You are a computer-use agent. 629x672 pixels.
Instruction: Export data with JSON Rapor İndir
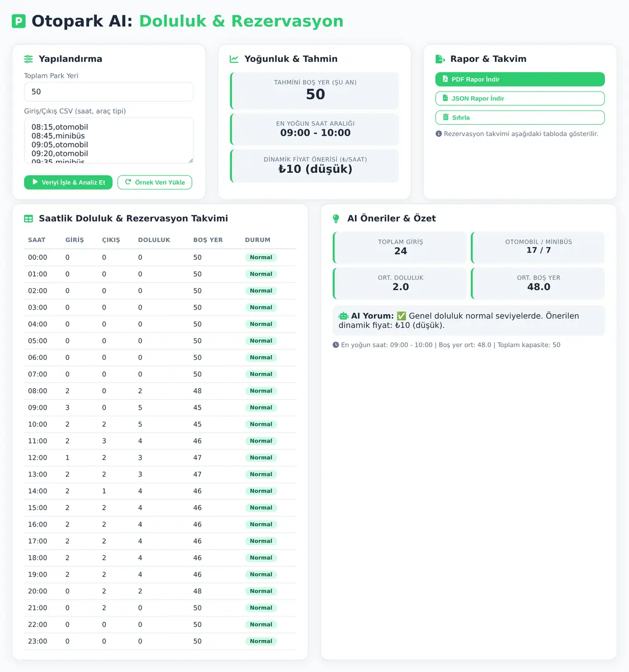tap(520, 98)
